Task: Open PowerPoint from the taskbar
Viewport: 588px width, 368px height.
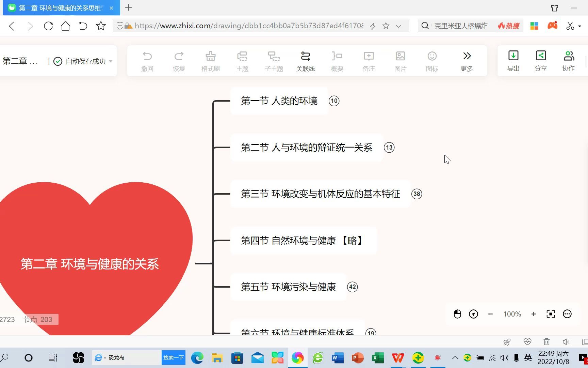Action: coord(358,358)
